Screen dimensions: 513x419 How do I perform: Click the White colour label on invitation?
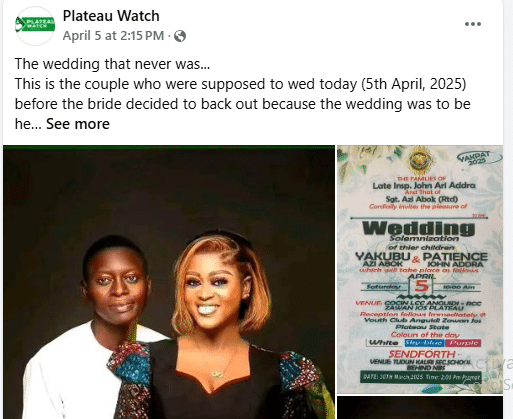384,343
